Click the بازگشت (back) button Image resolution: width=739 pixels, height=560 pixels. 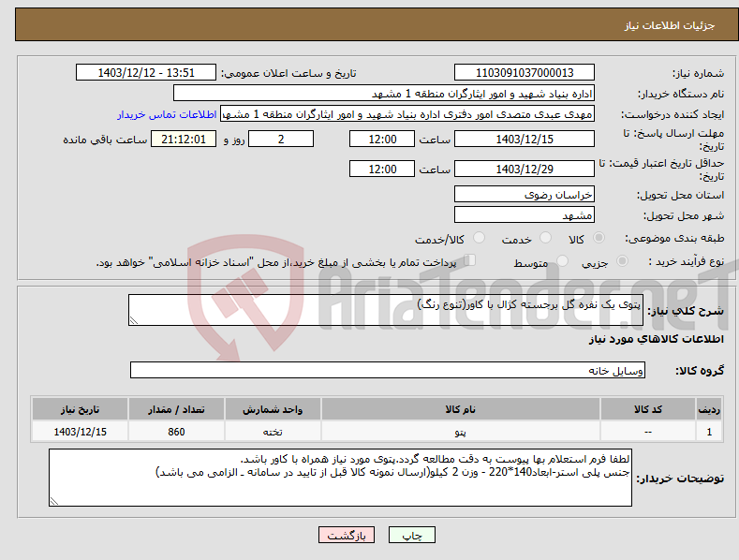click(347, 535)
